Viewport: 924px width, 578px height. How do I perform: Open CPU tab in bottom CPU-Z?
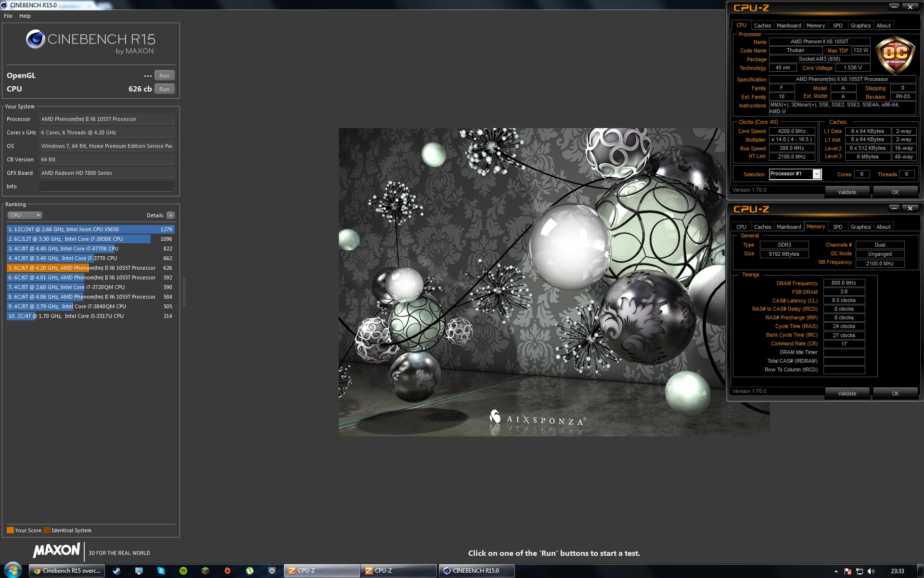point(741,227)
